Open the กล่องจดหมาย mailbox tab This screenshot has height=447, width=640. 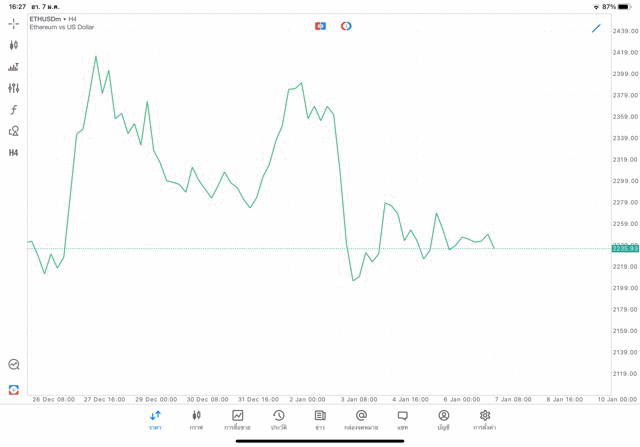(x=361, y=420)
